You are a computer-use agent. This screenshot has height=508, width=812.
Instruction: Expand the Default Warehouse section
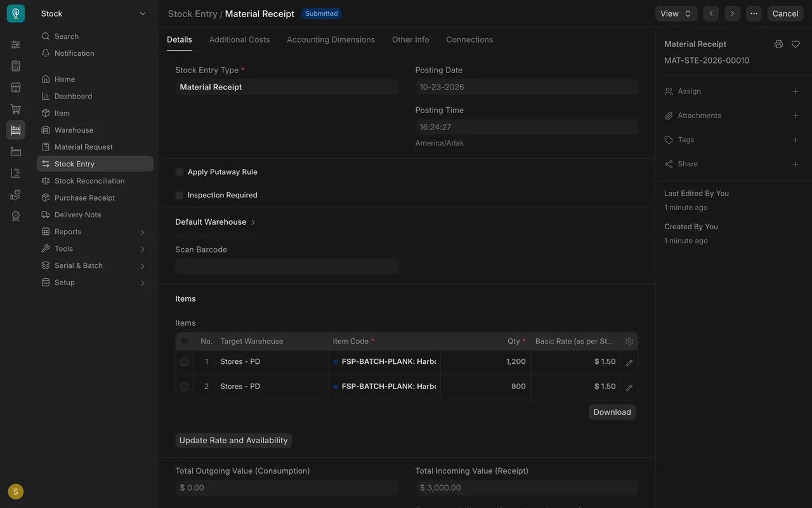[216, 222]
